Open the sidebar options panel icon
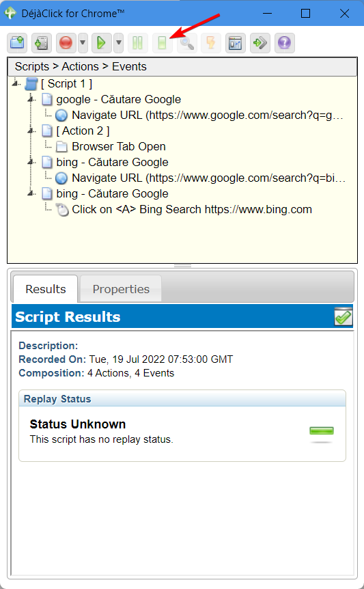The height and width of the screenshot is (589, 364). 236,43
